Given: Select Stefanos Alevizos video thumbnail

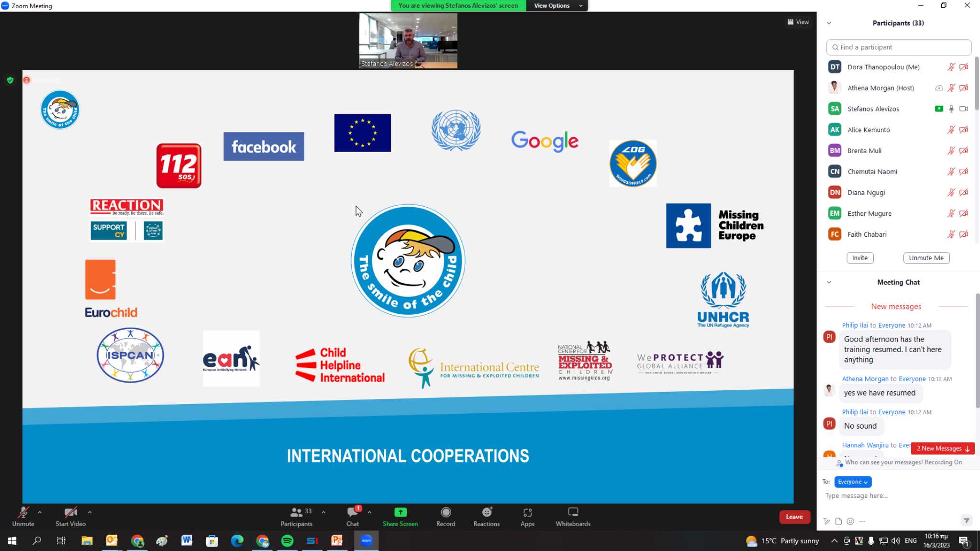Looking at the screenshot, I should click(408, 41).
